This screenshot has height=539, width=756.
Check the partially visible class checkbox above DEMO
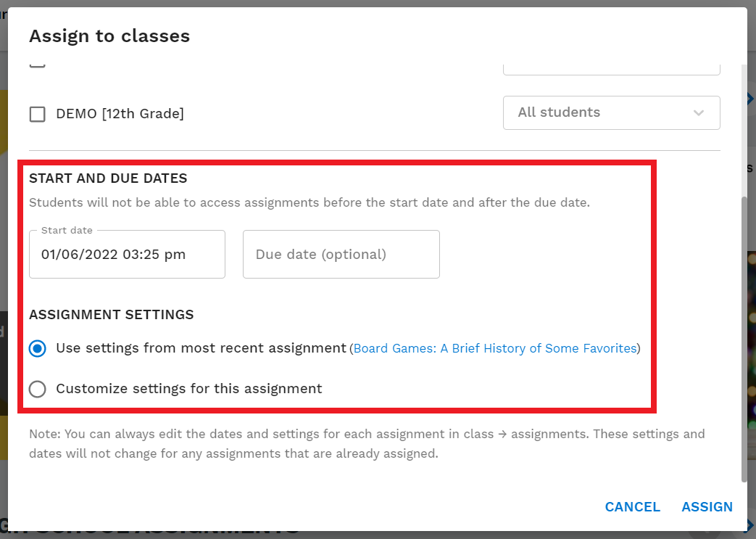[x=37, y=64]
